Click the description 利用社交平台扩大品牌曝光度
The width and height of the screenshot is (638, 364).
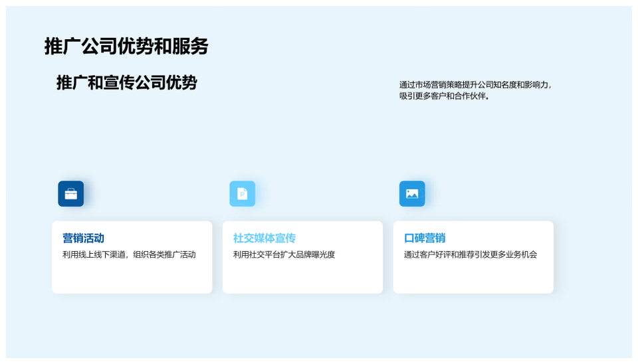coord(284,254)
